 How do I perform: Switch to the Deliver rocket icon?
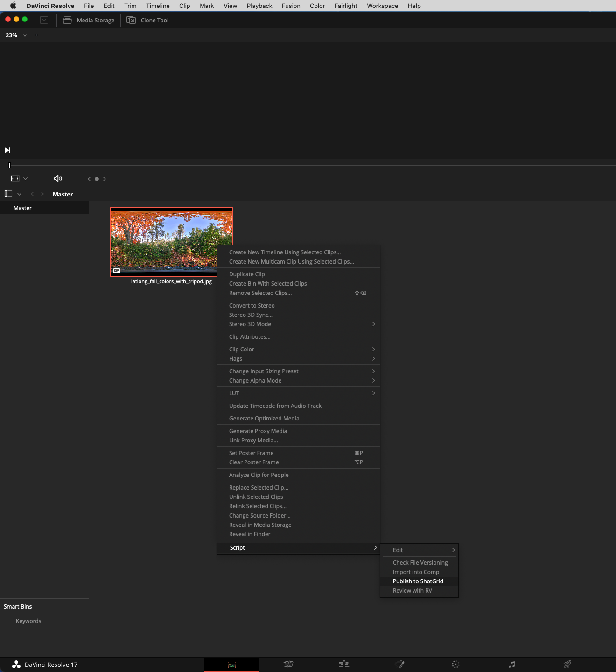click(567, 664)
